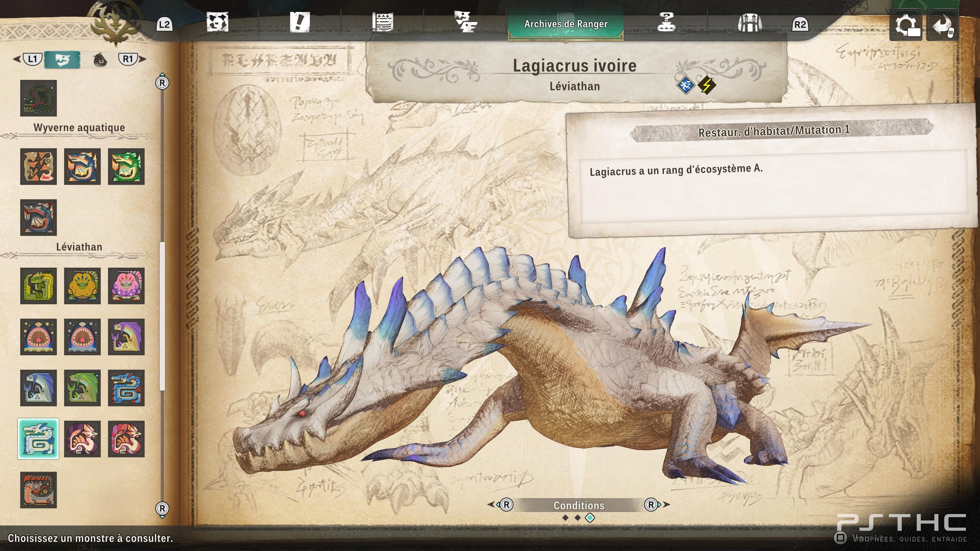Click the back arrow icon with mouse symbol
Image resolution: width=980 pixels, height=551 pixels.
[942, 25]
